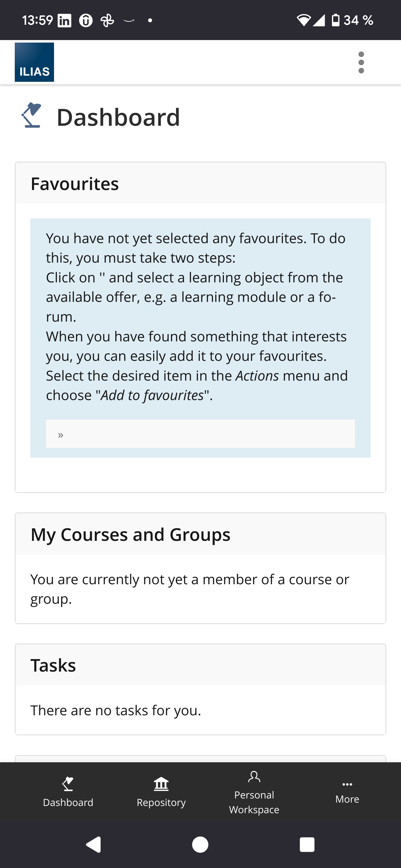This screenshot has width=401, height=868.
Task: Open the three-dot overflow menu
Action: (x=361, y=62)
